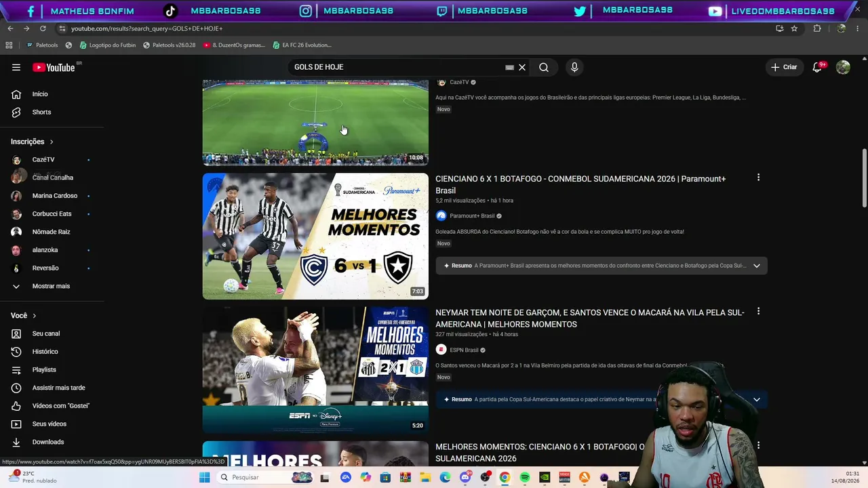
Task: Click the youtube.com address bar
Action: click(407, 28)
